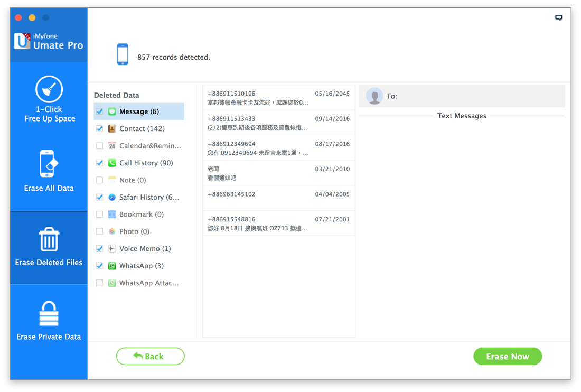Click the Erase Now button
581x392 pixels.
tap(508, 356)
